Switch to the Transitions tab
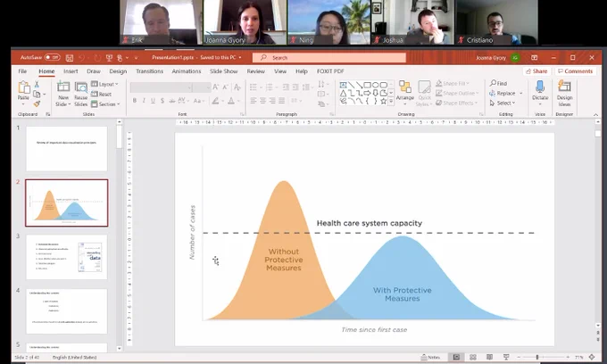This screenshot has width=607, height=364. [149, 71]
